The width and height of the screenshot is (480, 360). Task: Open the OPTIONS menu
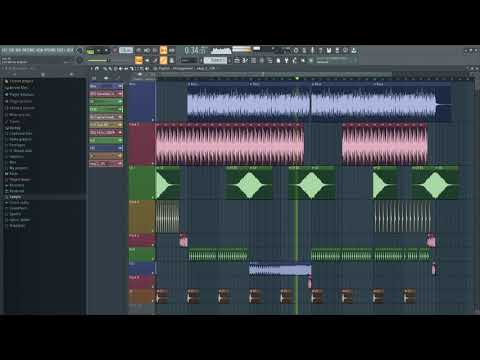pyautogui.click(x=50, y=50)
